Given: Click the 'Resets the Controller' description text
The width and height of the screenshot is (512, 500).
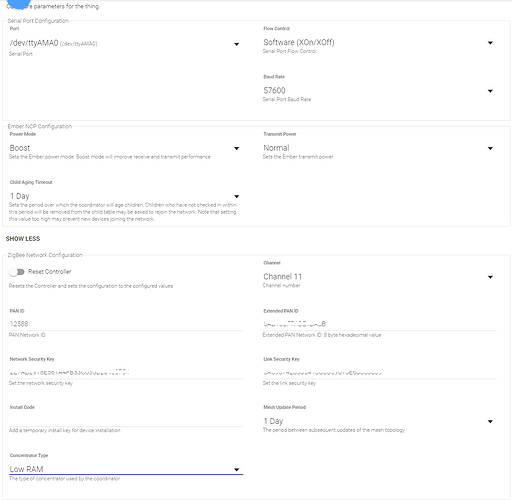Looking at the screenshot, I should click(91, 286).
